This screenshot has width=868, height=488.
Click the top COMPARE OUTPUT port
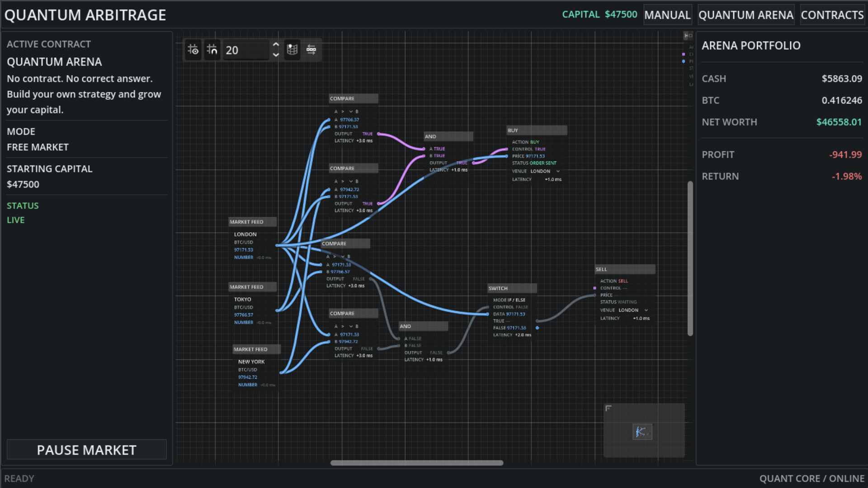[379, 134]
